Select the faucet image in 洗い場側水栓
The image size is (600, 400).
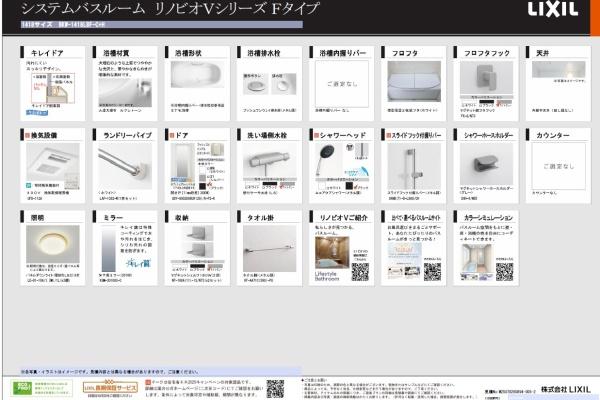269,160
